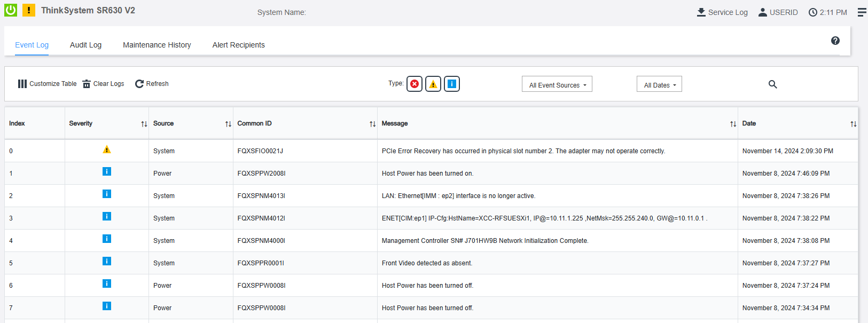Click the Refresh circular arrow icon
868x323 pixels.
[x=139, y=84]
